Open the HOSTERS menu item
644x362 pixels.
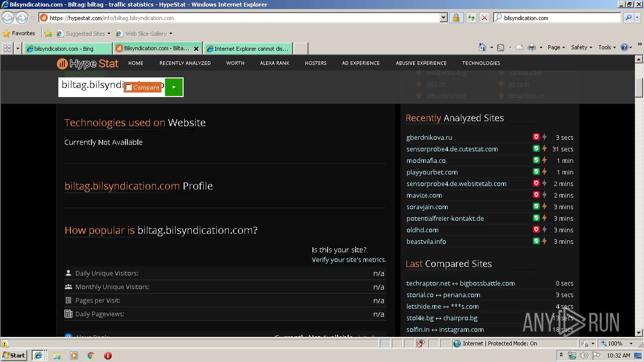(x=315, y=63)
